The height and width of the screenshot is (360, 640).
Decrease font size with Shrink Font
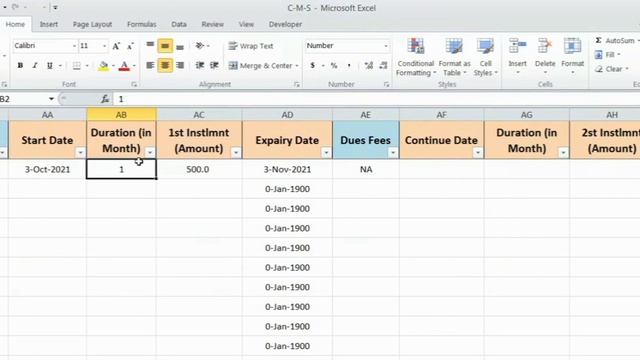pyautogui.click(x=130, y=46)
